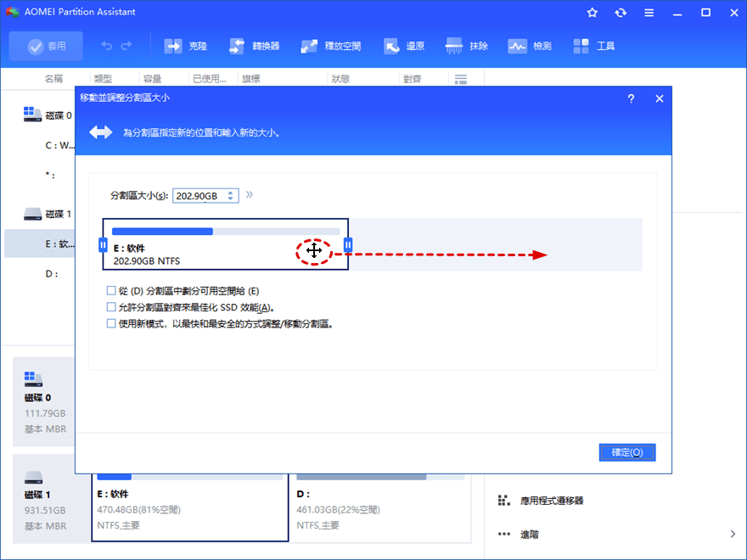Click the favorites star icon in title bar

pos(593,13)
